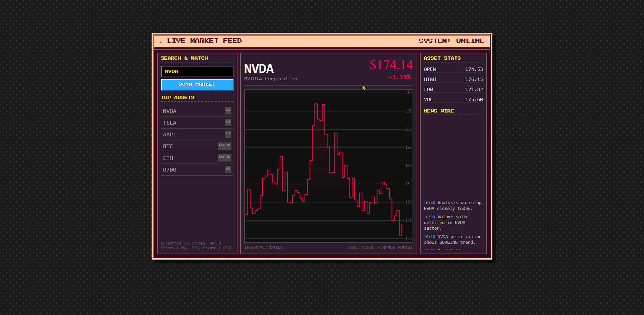Click the US badge next to AAPL
This screenshot has width=644, height=315.
click(x=228, y=134)
